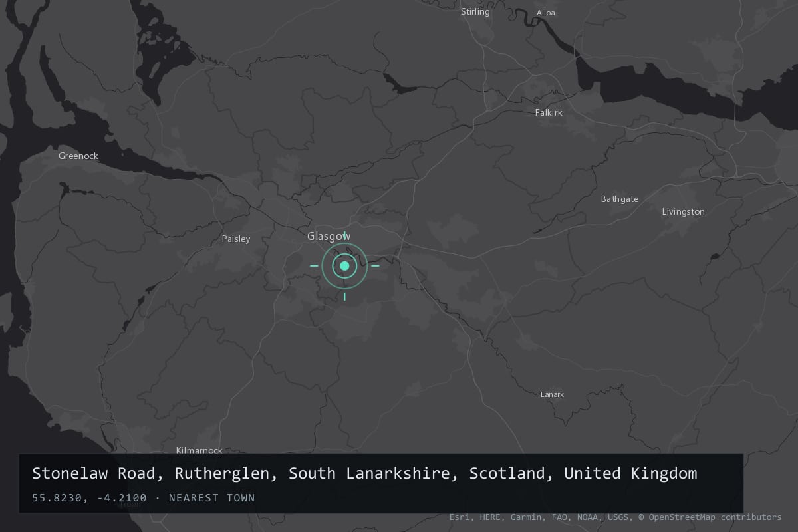The width and height of the screenshot is (798, 532).
Task: Click the Lanark town label
Action: pyautogui.click(x=552, y=394)
